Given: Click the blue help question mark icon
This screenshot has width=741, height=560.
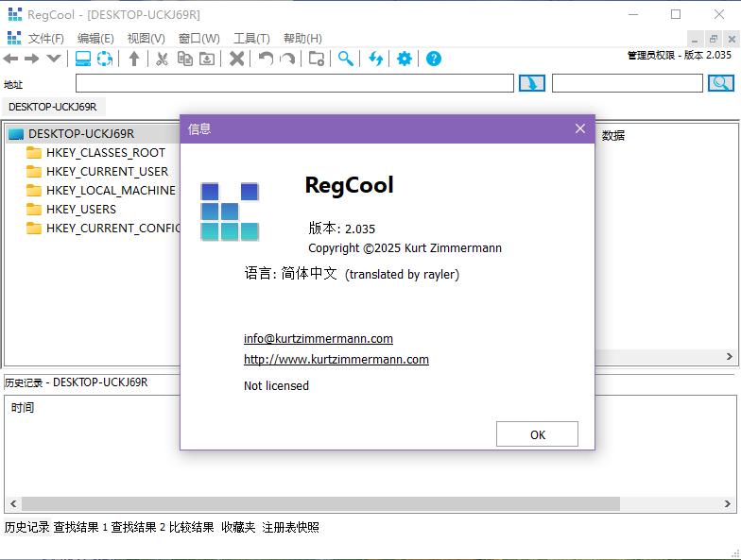Looking at the screenshot, I should 434,59.
